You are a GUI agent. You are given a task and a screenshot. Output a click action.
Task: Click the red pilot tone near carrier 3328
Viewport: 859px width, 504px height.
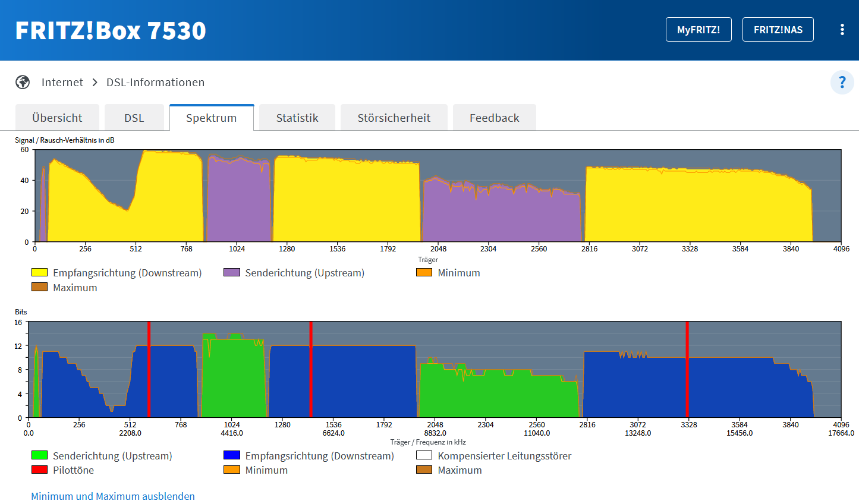pyautogui.click(x=687, y=369)
